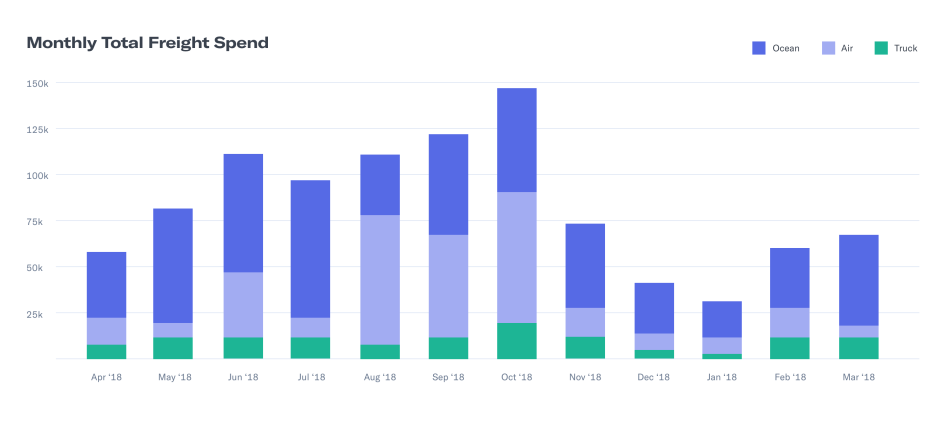
Task: Select the Ocean segment of May '18 bar
Action: pyautogui.click(x=173, y=265)
